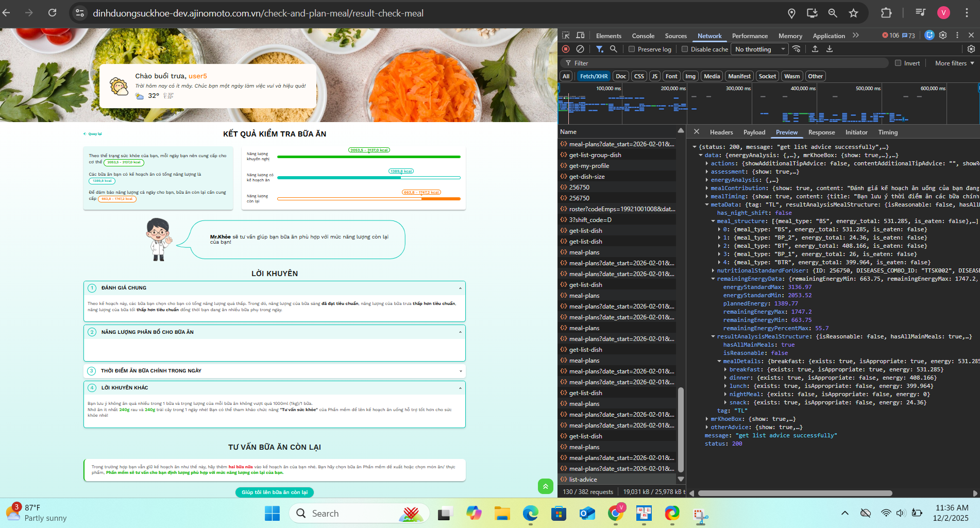Reload the browser page
Viewport: 980px width, 528px height.
pyautogui.click(x=52, y=13)
